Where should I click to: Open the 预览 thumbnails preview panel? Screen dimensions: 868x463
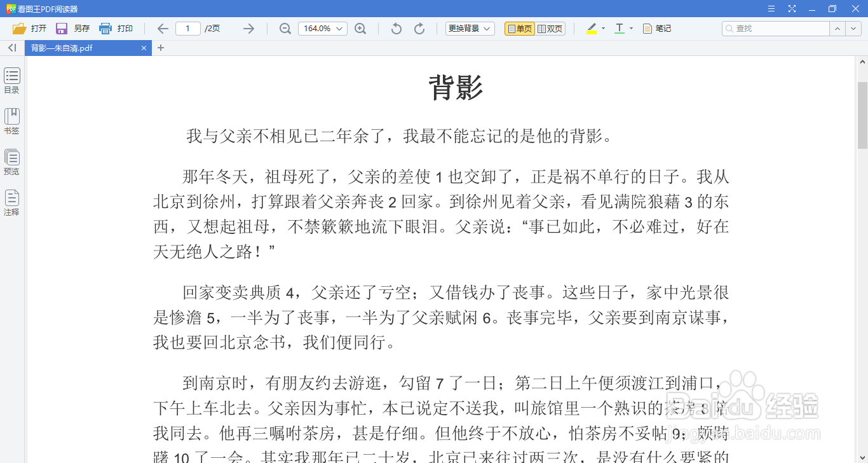[12, 162]
